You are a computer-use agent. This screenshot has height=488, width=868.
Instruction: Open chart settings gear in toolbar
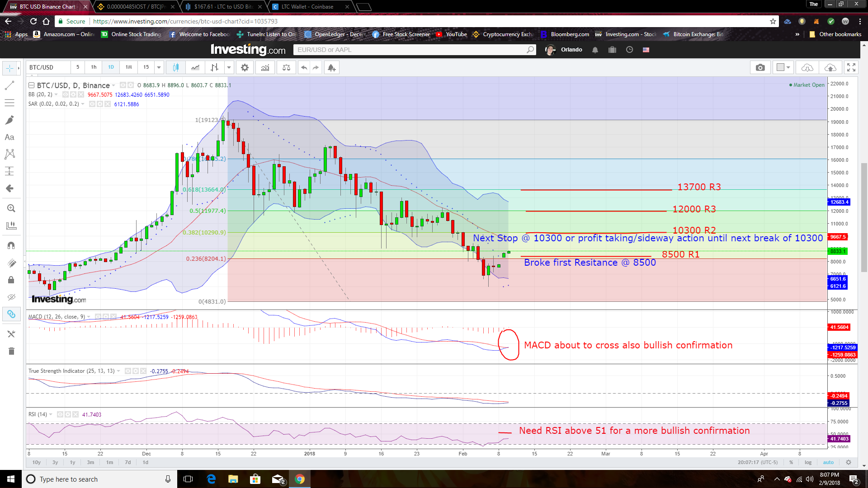[x=245, y=68]
